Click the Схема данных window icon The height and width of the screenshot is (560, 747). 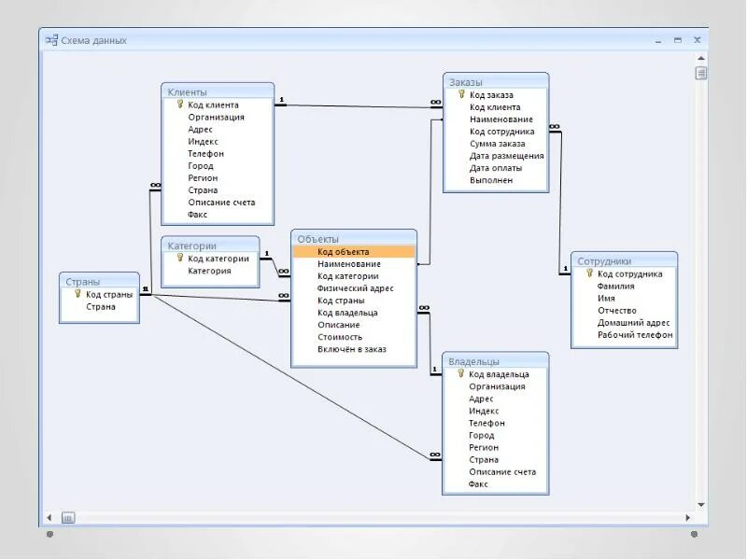pos(51,40)
